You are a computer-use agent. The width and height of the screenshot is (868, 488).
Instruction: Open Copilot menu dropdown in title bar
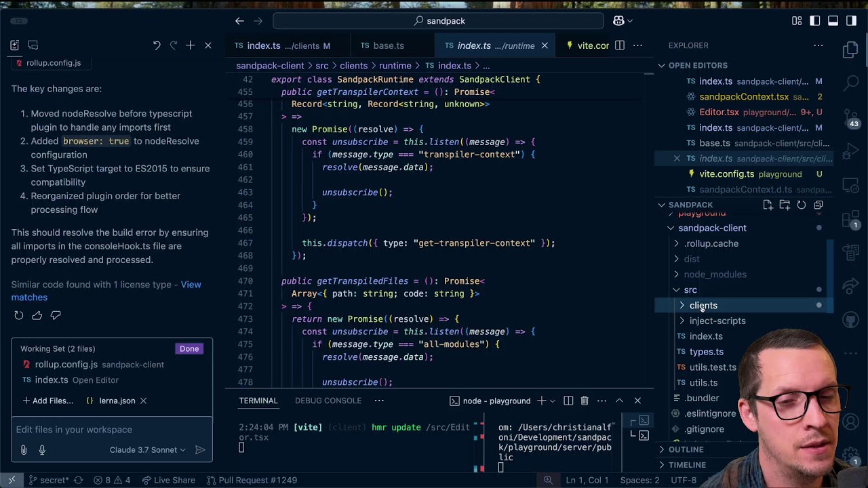point(623,21)
